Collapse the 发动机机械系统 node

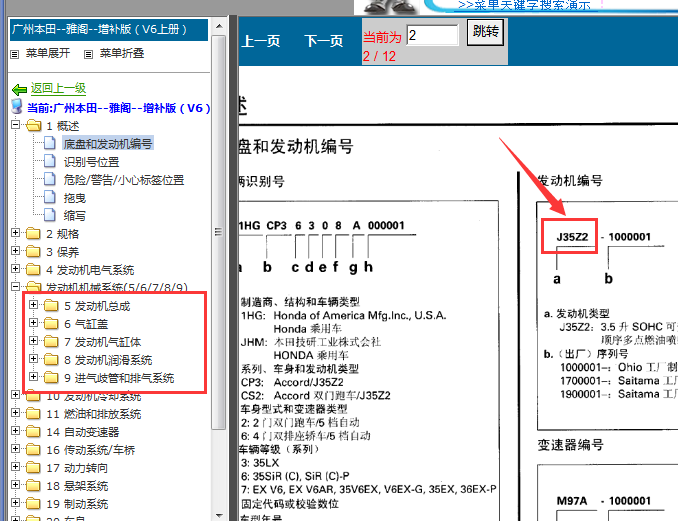(16, 286)
